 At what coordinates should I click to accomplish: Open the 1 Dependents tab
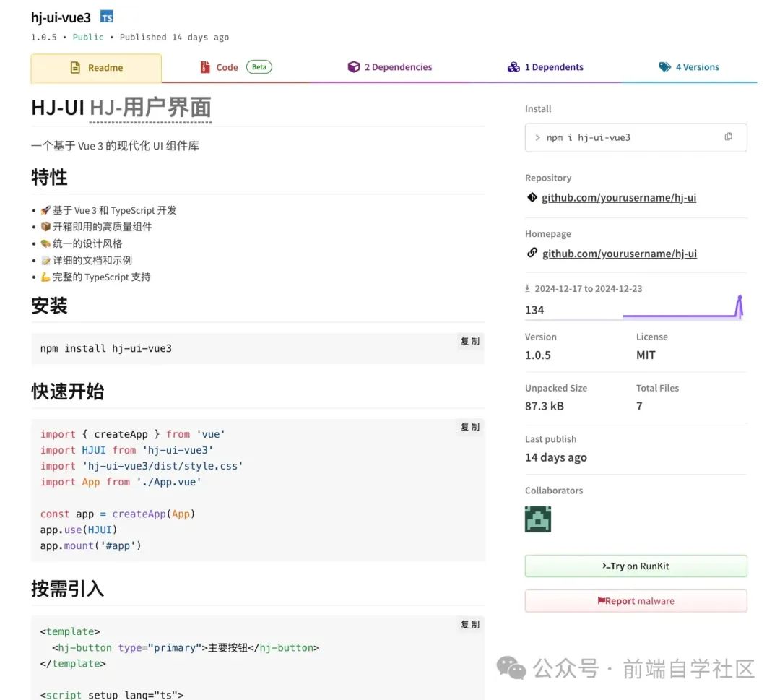click(545, 67)
